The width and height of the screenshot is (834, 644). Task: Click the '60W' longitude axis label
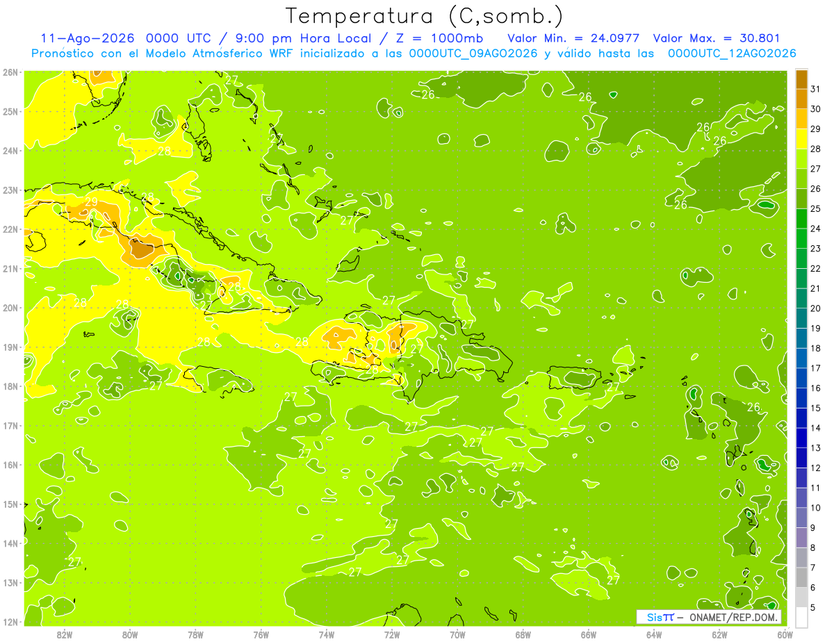pos(785,635)
